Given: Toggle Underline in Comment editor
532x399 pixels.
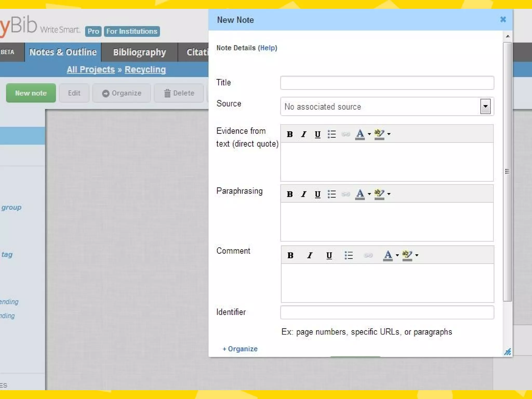Looking at the screenshot, I should tap(329, 255).
